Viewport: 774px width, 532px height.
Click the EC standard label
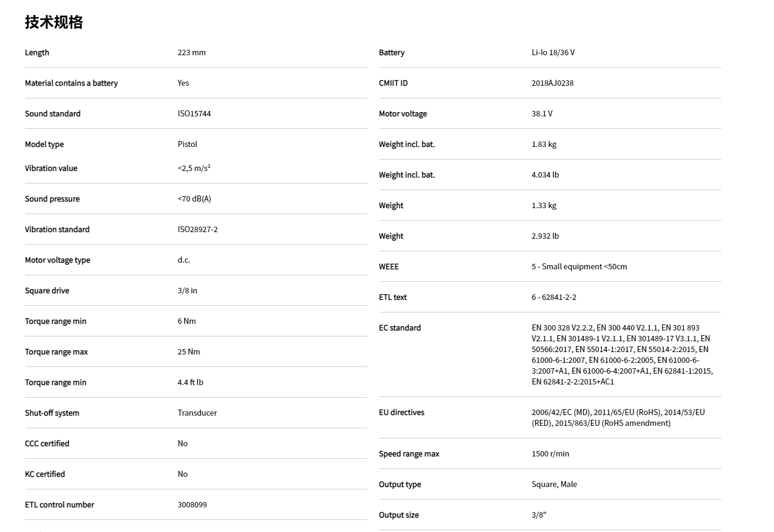[400, 328]
